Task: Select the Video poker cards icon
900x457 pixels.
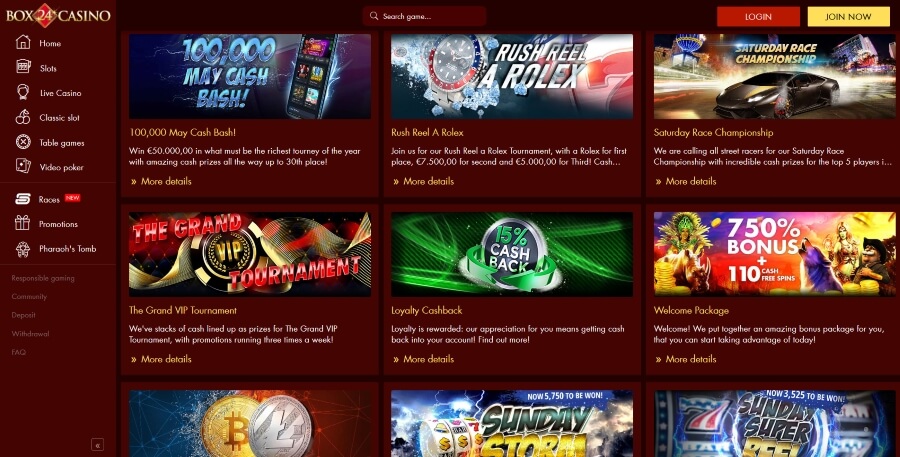Action: click(23, 166)
